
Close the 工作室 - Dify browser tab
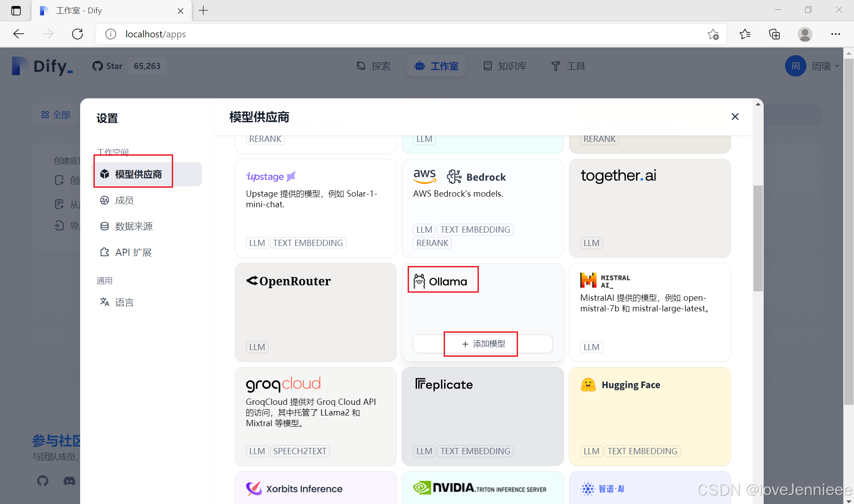point(181,11)
